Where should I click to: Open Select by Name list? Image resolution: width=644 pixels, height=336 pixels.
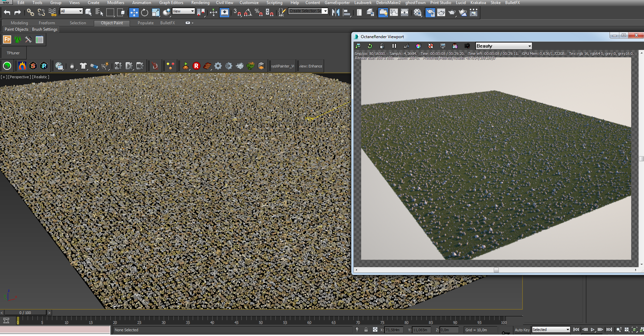(x=99, y=13)
